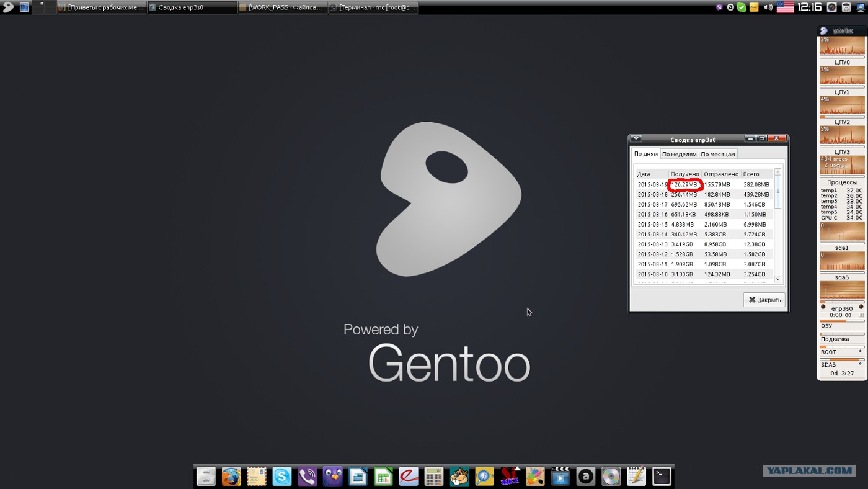
Task: Click the 12:16 clock in the panel
Action: [x=809, y=7]
